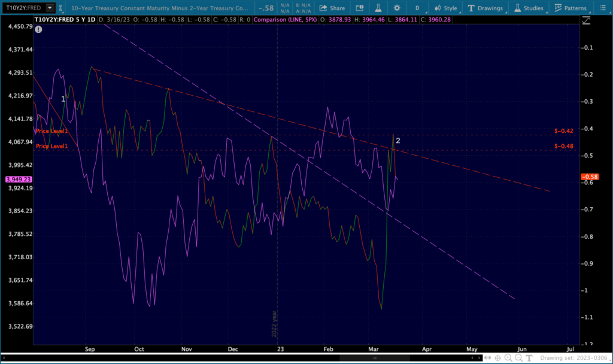Open the Studies menu
Image resolution: width=613 pixels, height=364 pixels.
[x=529, y=8]
